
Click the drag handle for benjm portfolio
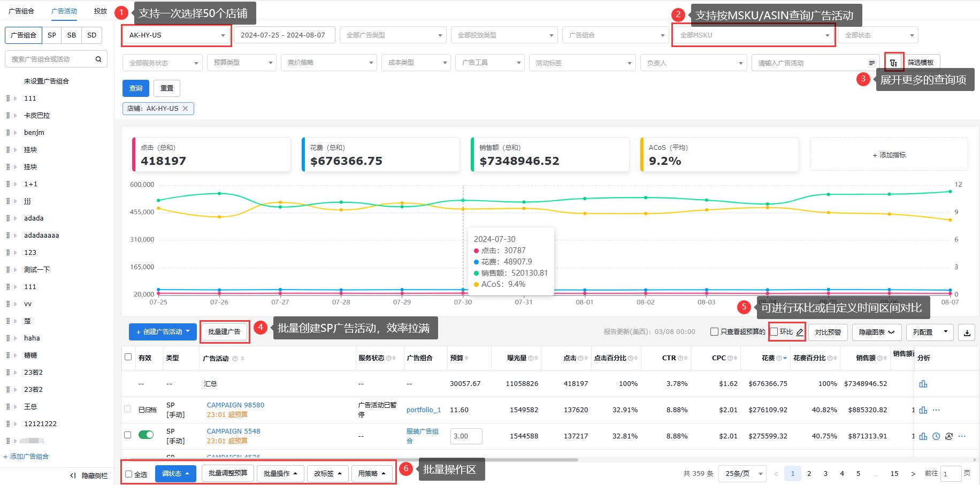pyautogui.click(x=7, y=133)
